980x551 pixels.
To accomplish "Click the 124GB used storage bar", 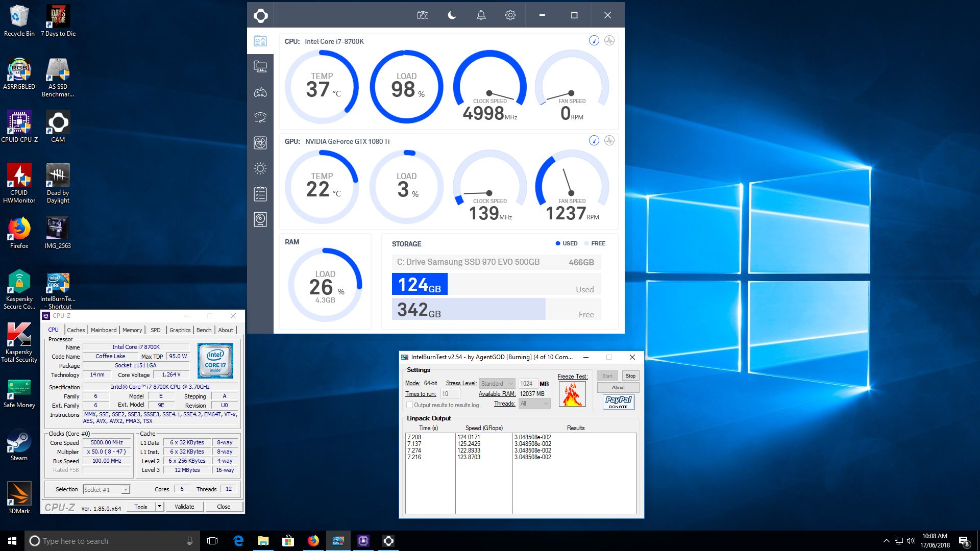I will pyautogui.click(x=420, y=284).
